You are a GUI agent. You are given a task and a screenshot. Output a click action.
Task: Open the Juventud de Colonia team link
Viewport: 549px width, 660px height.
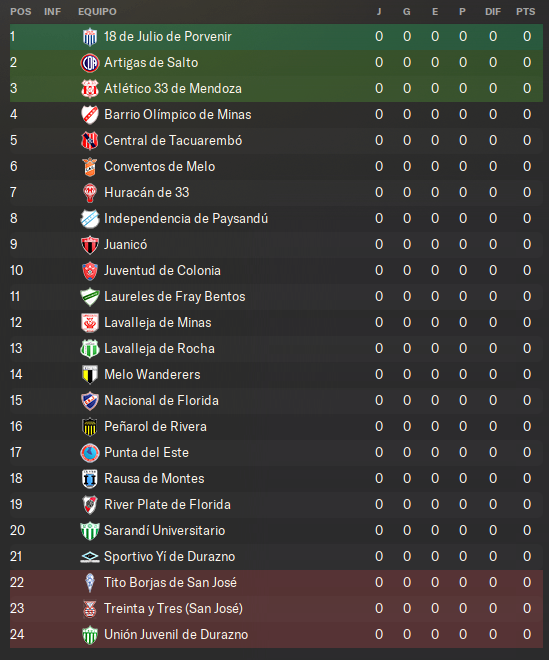coord(162,270)
